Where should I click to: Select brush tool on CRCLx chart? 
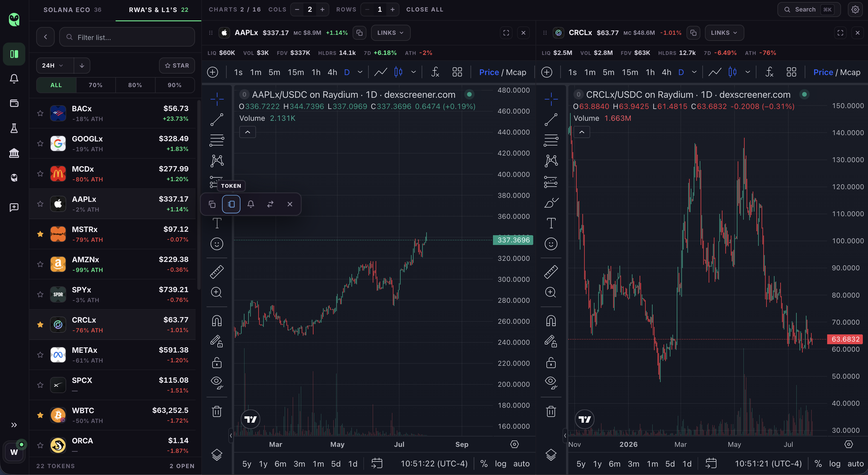tap(551, 202)
